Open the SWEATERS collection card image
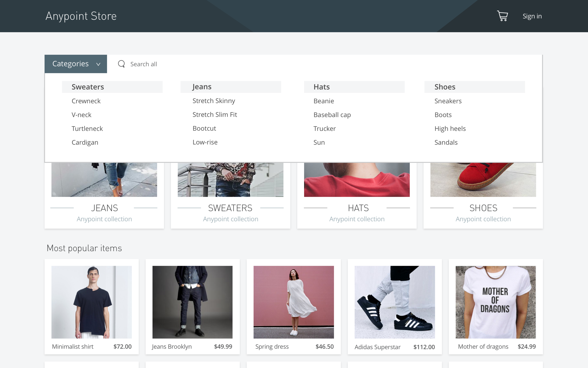Image resolution: width=588 pixels, height=368 pixels. 230,180
